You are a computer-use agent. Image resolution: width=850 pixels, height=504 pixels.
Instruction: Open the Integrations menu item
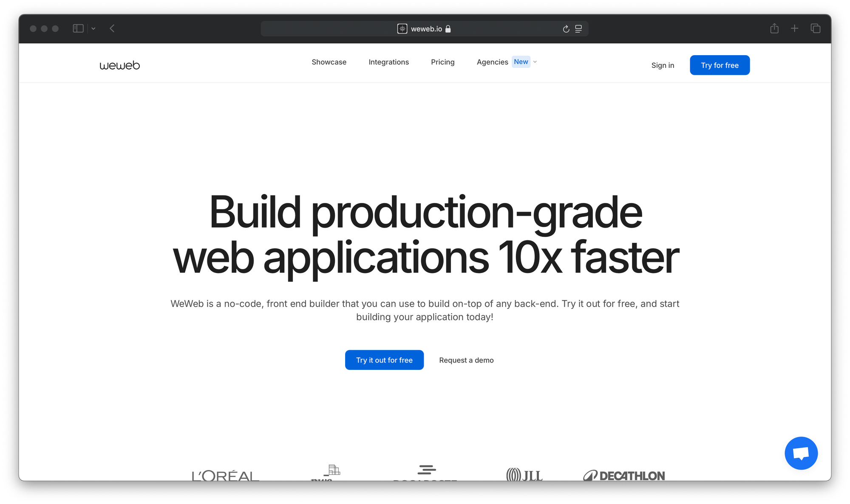388,62
